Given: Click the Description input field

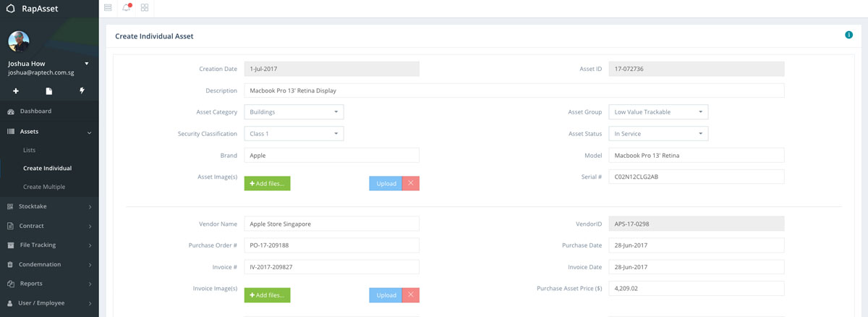Looking at the screenshot, I should [x=514, y=90].
